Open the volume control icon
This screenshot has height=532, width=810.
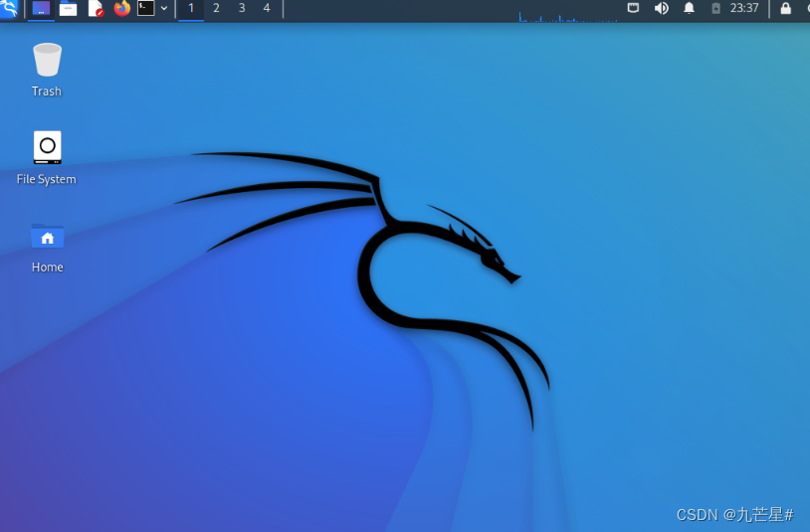tap(661, 8)
